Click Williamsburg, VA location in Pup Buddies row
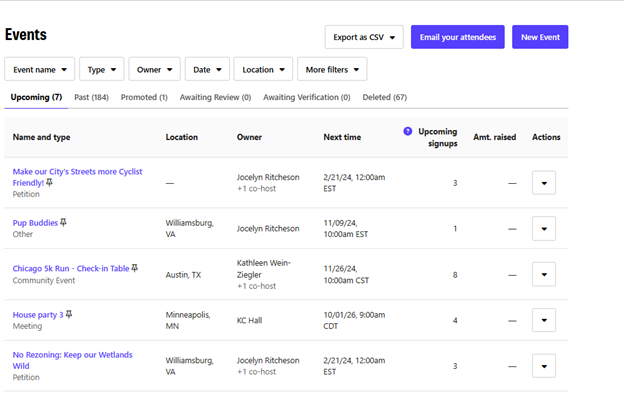Image resolution: width=624 pixels, height=397 pixels. (189, 228)
